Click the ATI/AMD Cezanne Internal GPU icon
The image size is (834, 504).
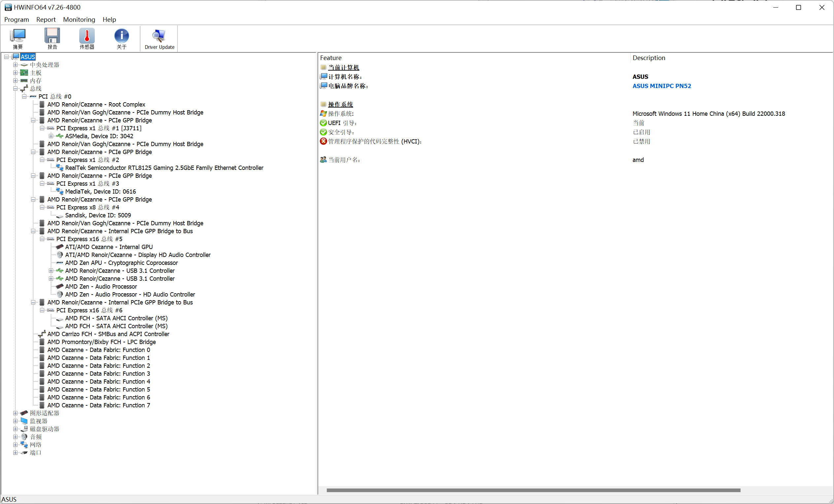[59, 247]
